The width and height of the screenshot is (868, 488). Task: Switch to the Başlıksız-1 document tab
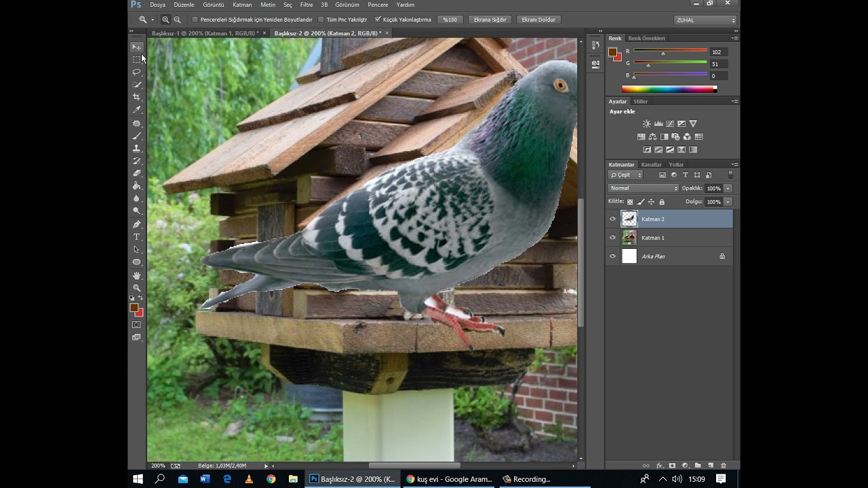205,33
